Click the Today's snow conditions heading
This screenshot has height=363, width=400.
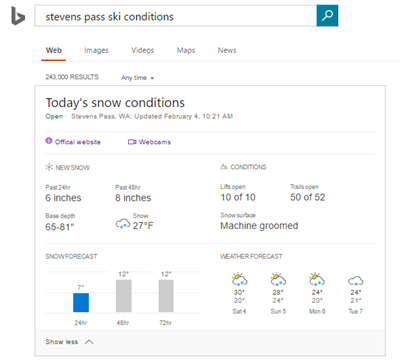pyautogui.click(x=115, y=103)
